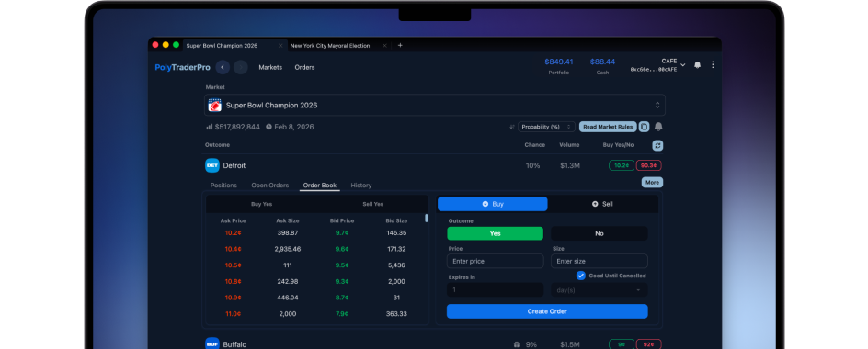Click the PolyTraderPro logo

click(183, 67)
